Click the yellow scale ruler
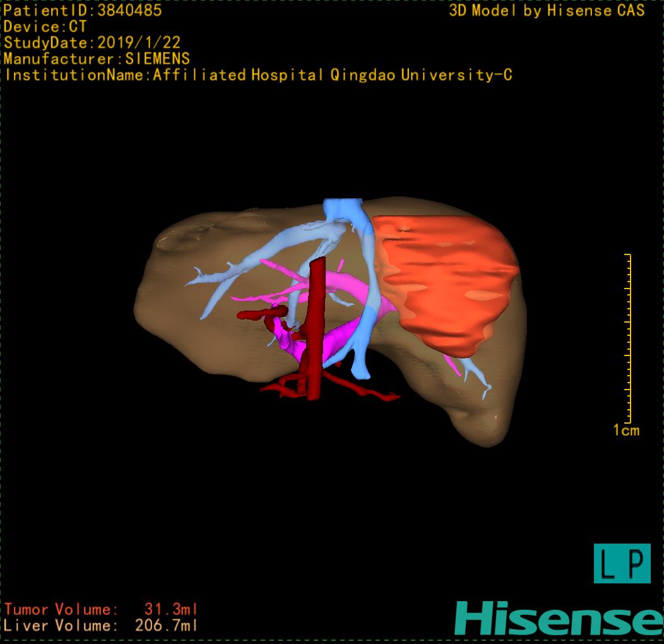Screen dimensions: 664x644 628,338
